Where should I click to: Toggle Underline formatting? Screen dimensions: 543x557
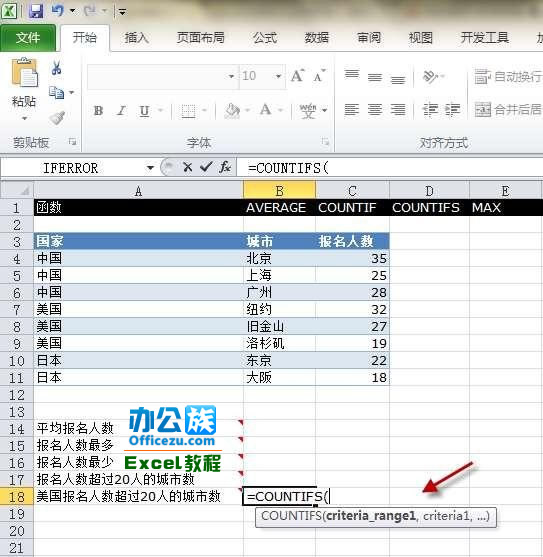pyautogui.click(x=144, y=111)
